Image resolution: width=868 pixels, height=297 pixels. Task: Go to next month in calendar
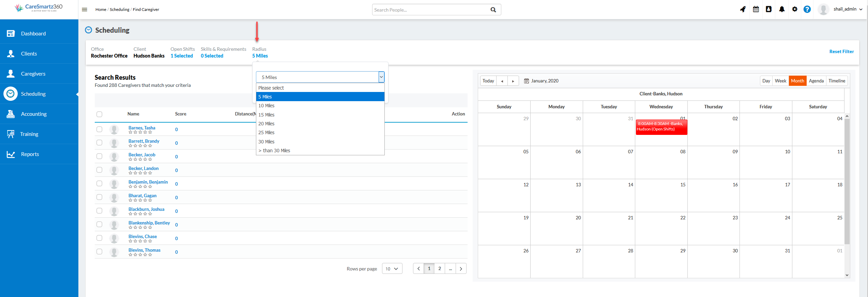point(513,81)
